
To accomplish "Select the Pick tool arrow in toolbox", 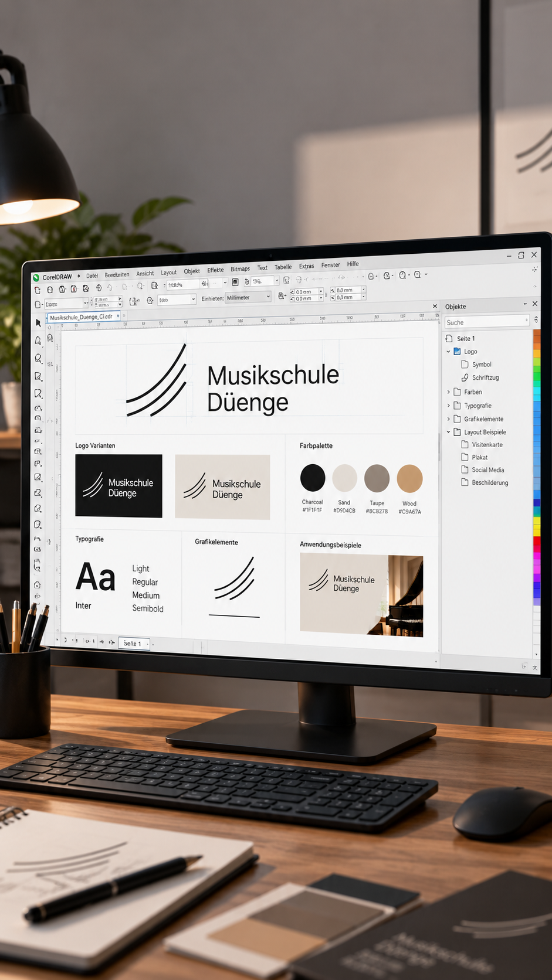I will tap(38, 322).
